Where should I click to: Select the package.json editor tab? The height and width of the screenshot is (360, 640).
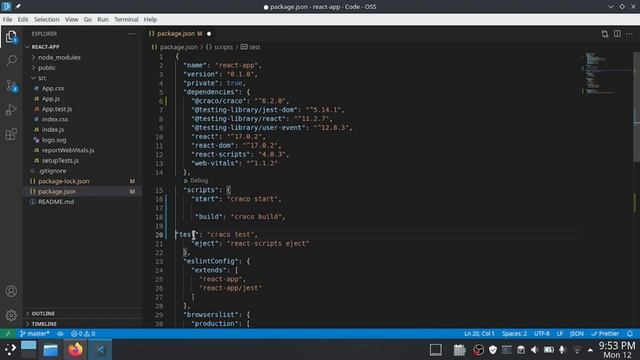click(x=180, y=34)
